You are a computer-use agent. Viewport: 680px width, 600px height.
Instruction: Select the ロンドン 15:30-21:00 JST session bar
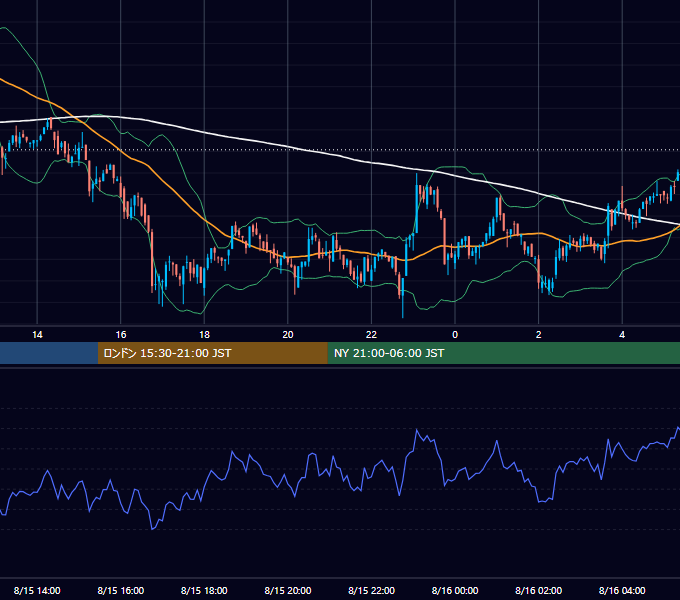(x=212, y=353)
